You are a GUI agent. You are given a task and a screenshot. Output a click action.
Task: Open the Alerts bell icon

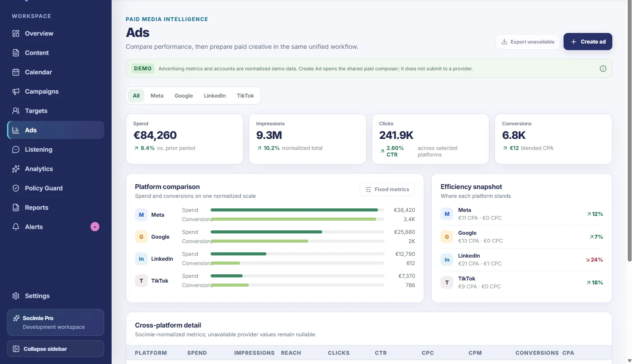coord(16,227)
